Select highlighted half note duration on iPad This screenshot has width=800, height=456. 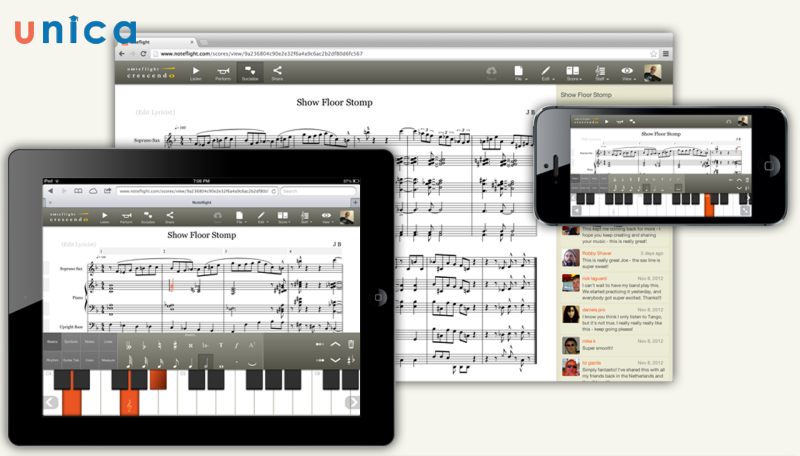point(206,362)
